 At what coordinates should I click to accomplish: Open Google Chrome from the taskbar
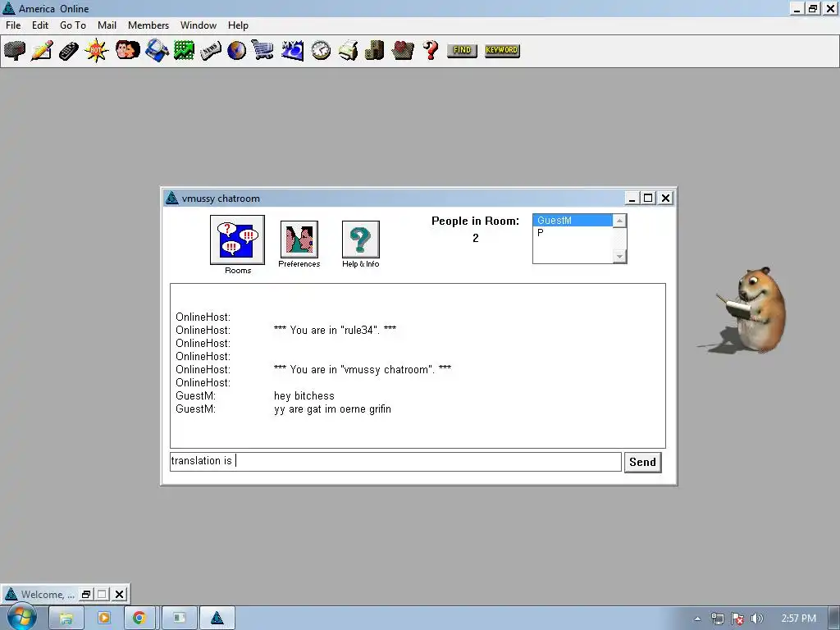pos(139,618)
